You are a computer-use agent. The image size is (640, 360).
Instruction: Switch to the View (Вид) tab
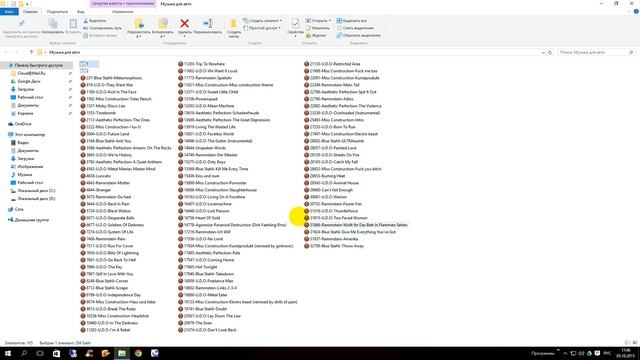[80, 11]
